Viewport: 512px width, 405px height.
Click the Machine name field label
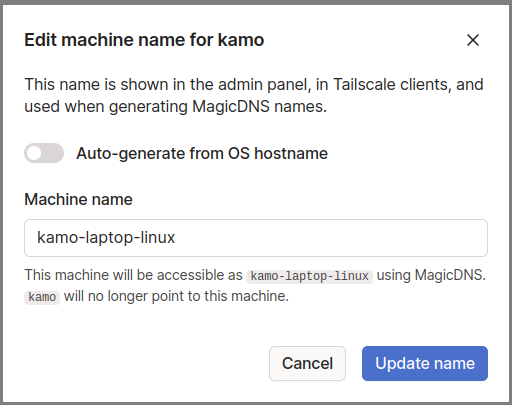(78, 199)
